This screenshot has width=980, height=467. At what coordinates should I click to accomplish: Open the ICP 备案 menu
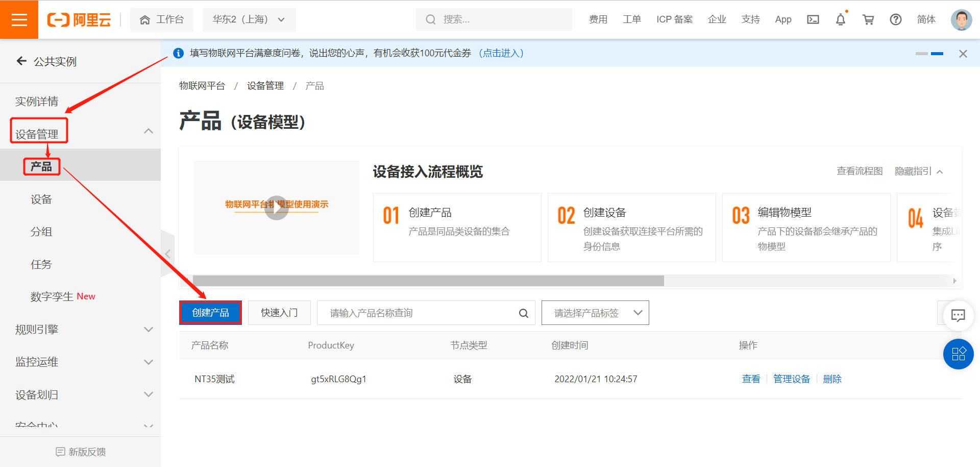(674, 19)
